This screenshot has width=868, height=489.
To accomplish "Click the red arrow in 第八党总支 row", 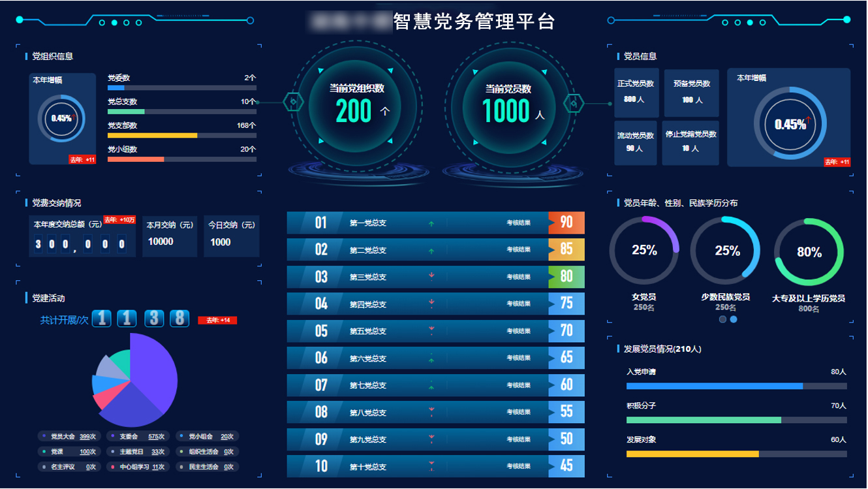I will pyautogui.click(x=431, y=411).
